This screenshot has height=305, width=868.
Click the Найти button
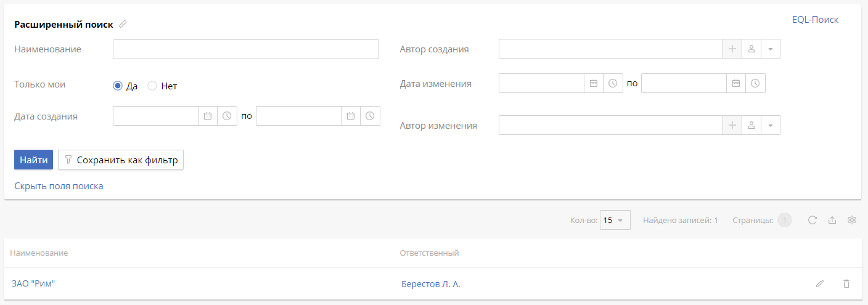point(34,160)
